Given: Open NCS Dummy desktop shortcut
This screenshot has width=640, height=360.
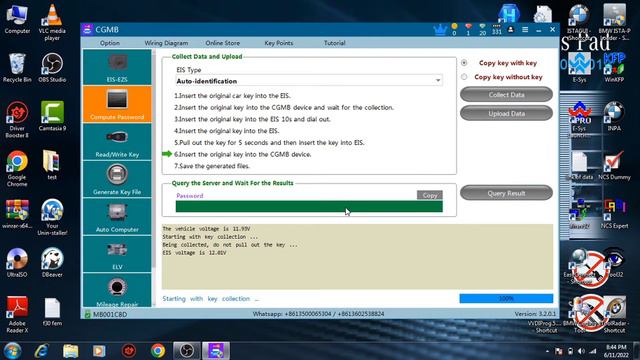Looking at the screenshot, I should [614, 165].
